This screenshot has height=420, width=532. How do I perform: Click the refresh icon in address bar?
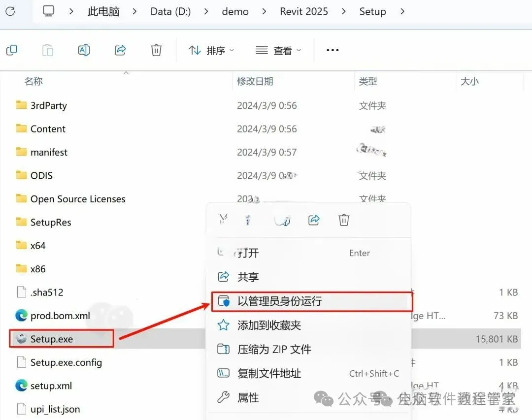(10, 11)
